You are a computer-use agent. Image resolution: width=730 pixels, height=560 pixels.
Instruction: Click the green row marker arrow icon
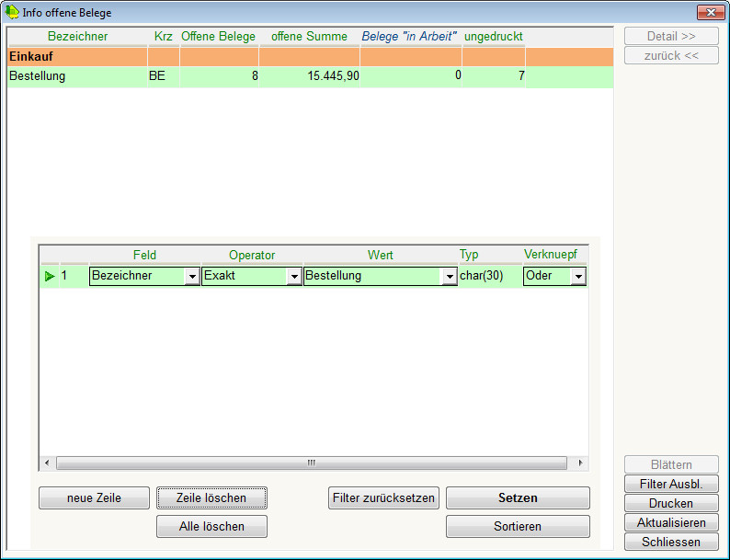[x=50, y=276]
